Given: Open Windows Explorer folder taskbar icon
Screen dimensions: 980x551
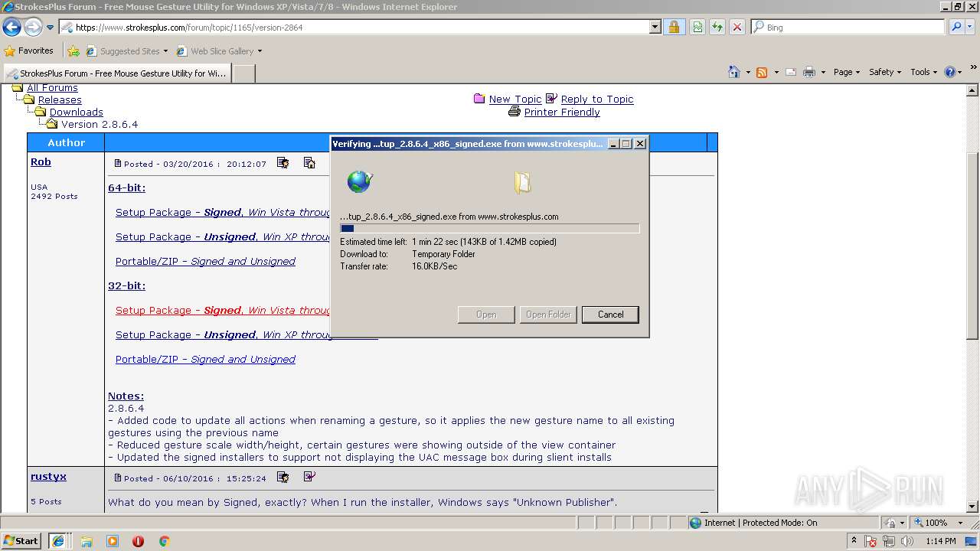Looking at the screenshot, I should (x=87, y=541).
